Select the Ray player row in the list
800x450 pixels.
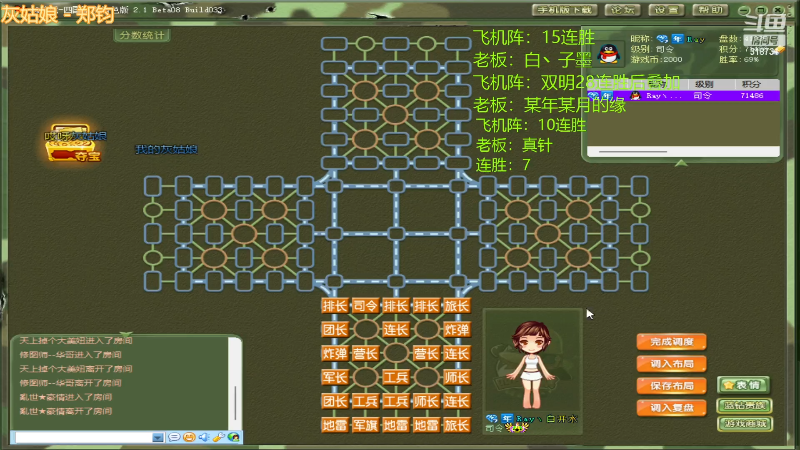(x=683, y=95)
